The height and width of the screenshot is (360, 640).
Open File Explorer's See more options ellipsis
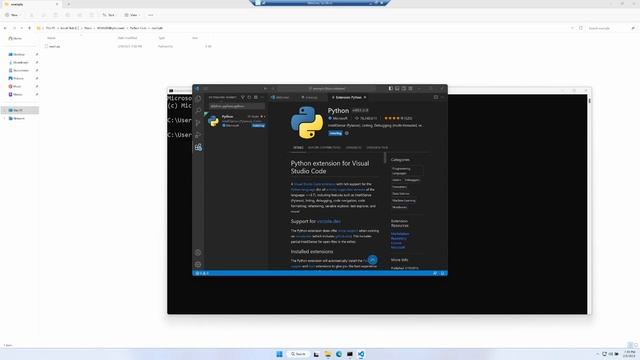[151, 15]
